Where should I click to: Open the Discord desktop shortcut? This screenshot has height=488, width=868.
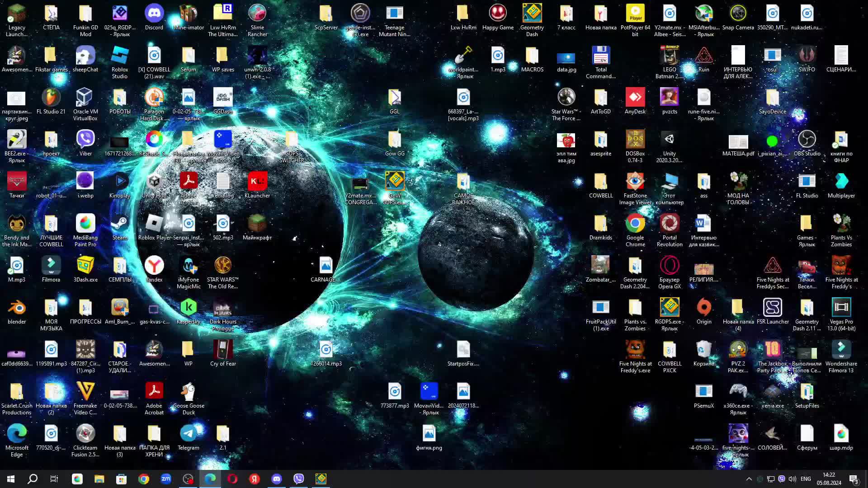tap(154, 14)
